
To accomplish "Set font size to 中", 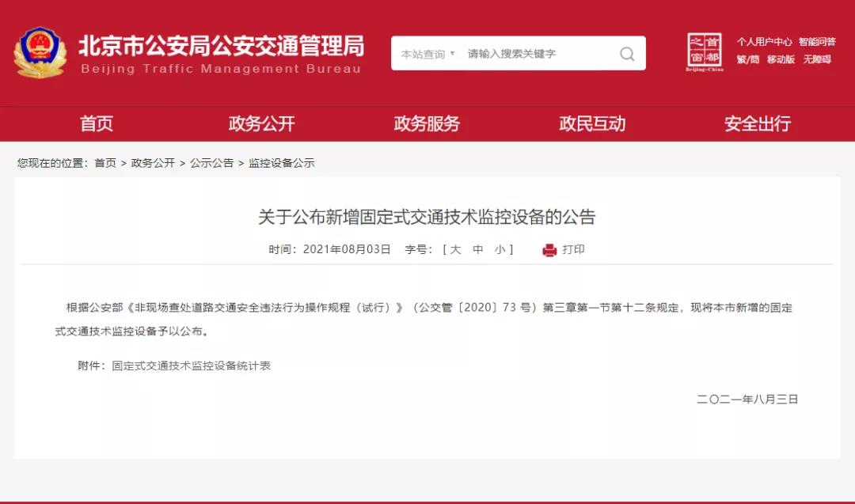I will (x=477, y=249).
